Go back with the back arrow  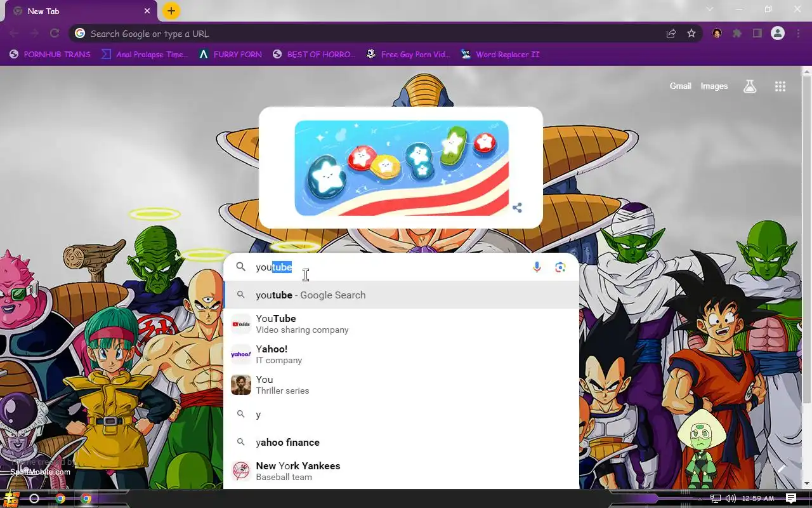[14, 34]
